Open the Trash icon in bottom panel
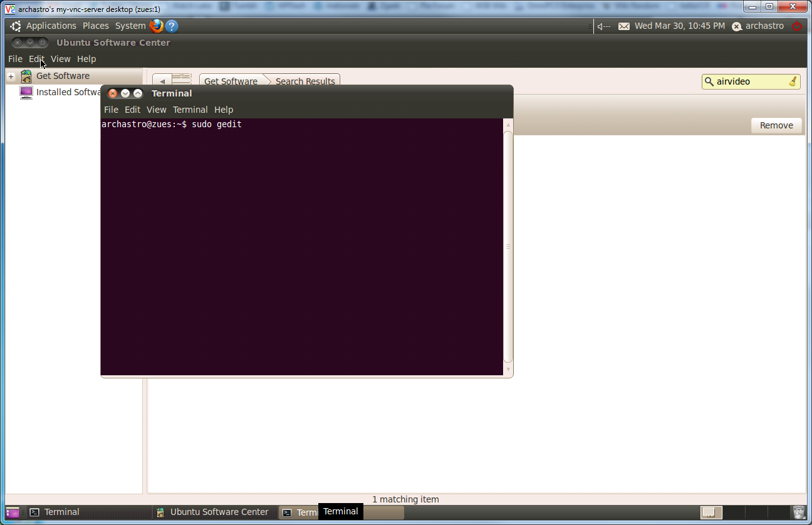The height and width of the screenshot is (525, 812). [798, 512]
